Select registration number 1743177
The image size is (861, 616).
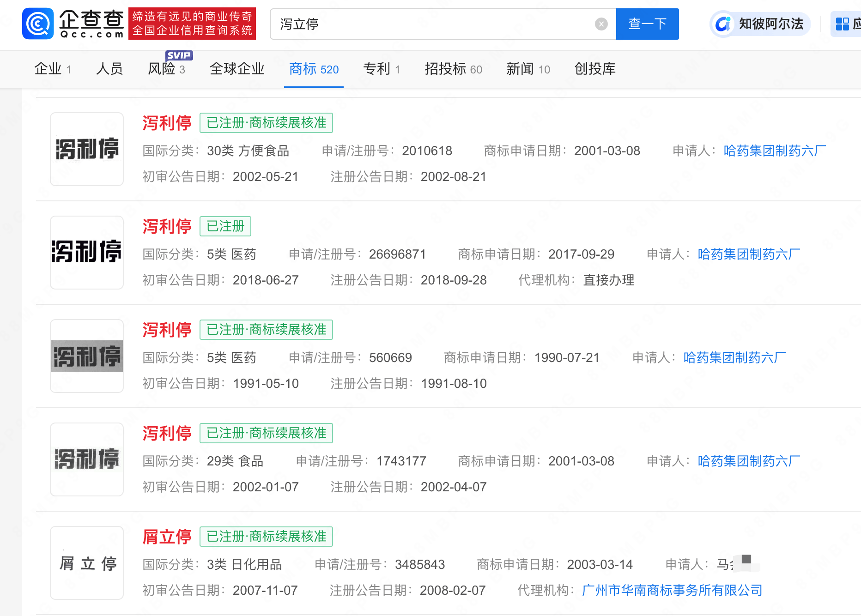coord(401,461)
